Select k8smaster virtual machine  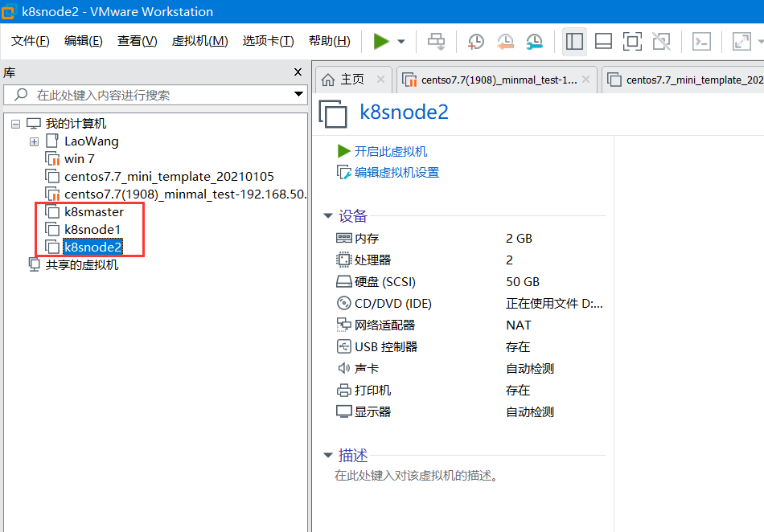click(x=93, y=211)
